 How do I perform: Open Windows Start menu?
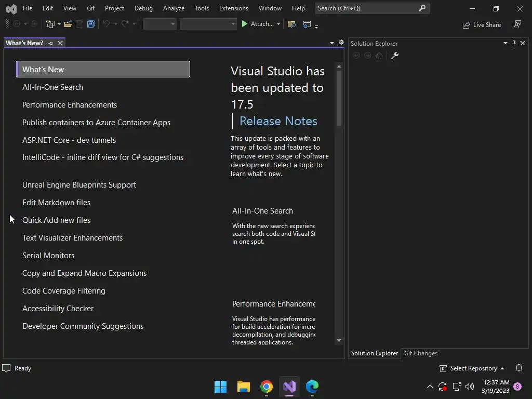click(220, 387)
